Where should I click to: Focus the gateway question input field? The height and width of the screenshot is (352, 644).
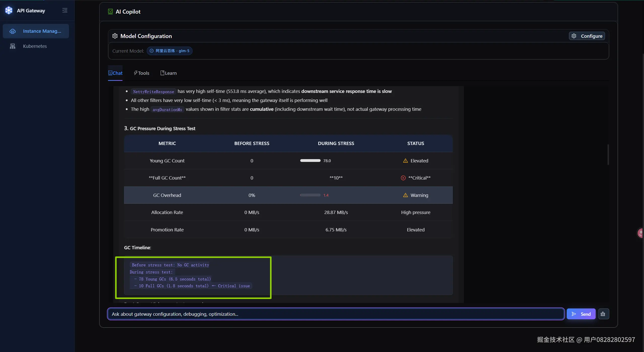[336, 314]
